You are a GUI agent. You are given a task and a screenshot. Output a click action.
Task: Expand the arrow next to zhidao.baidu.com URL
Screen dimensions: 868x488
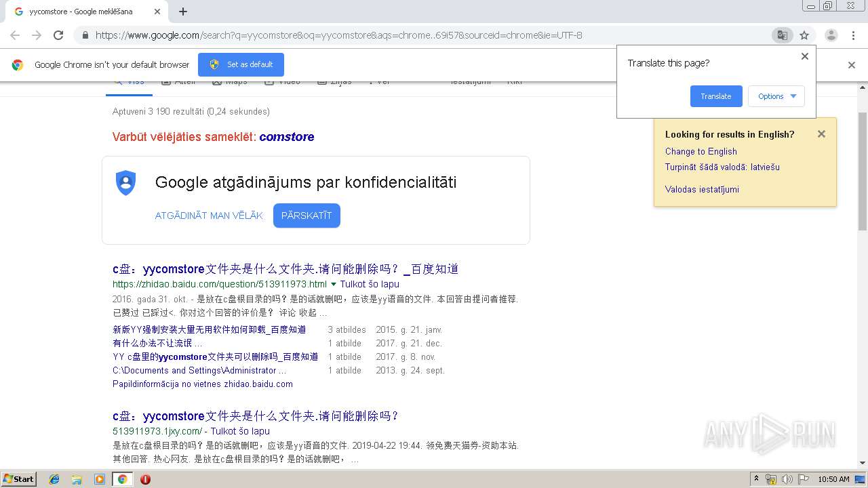334,285
